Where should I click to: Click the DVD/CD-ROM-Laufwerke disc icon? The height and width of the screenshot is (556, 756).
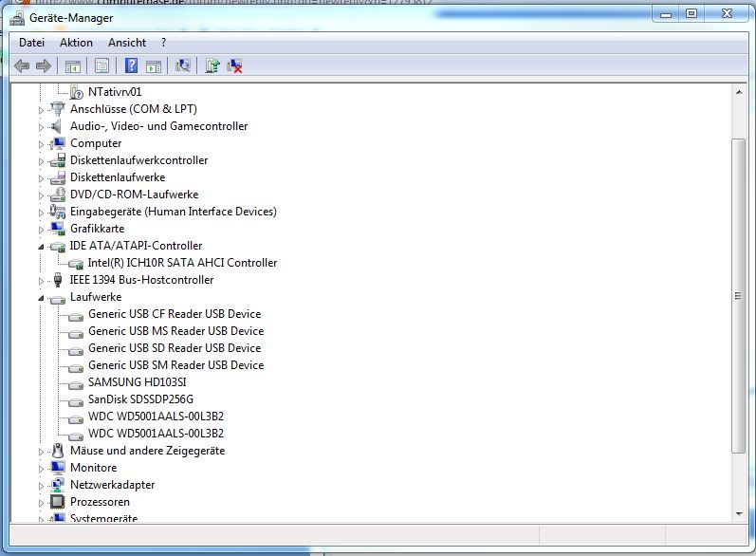[x=58, y=195]
